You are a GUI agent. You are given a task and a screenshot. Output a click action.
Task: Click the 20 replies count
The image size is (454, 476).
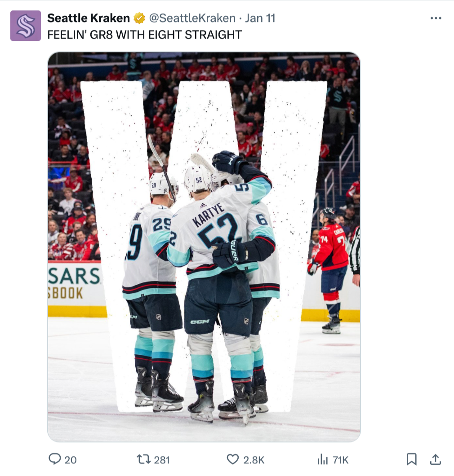pyautogui.click(x=71, y=460)
